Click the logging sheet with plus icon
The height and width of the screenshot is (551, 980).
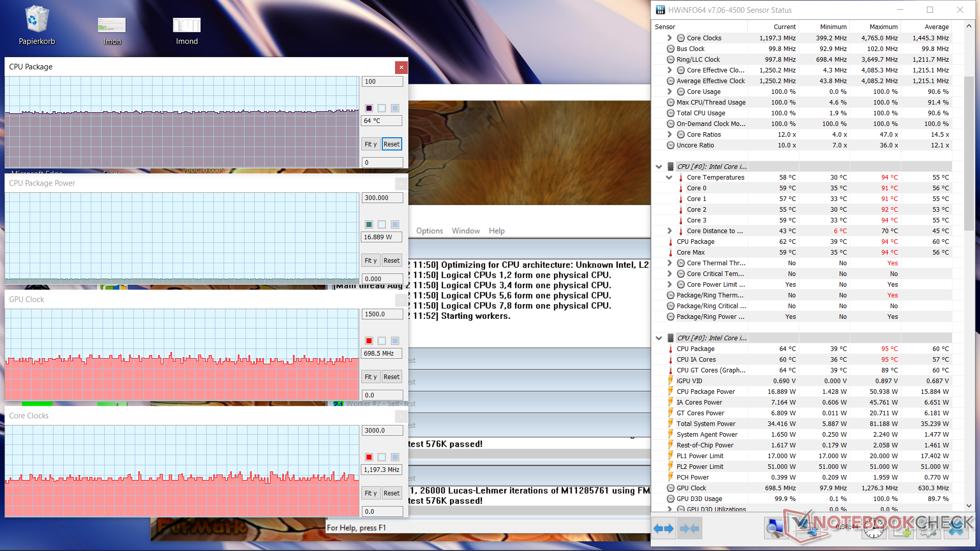[x=901, y=529]
